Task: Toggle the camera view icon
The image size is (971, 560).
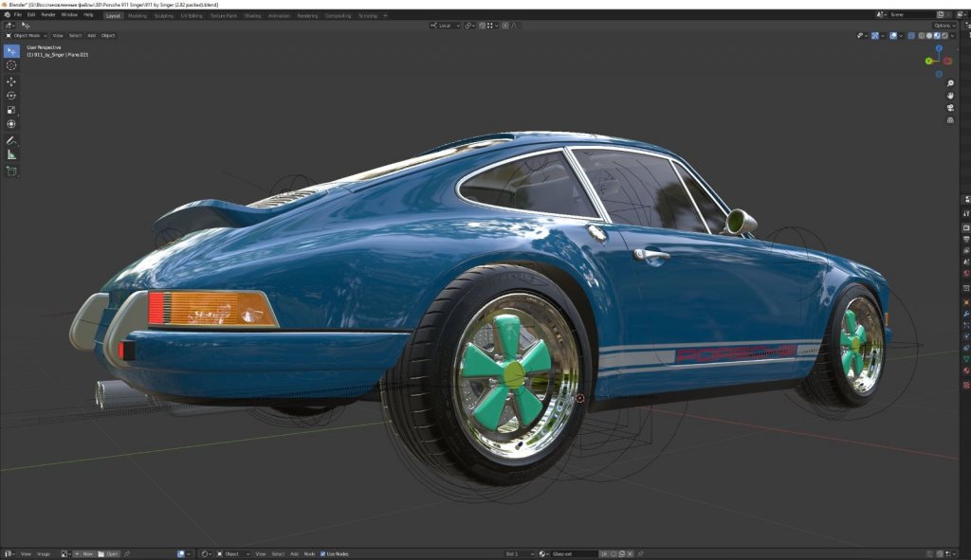Action: pos(949,108)
